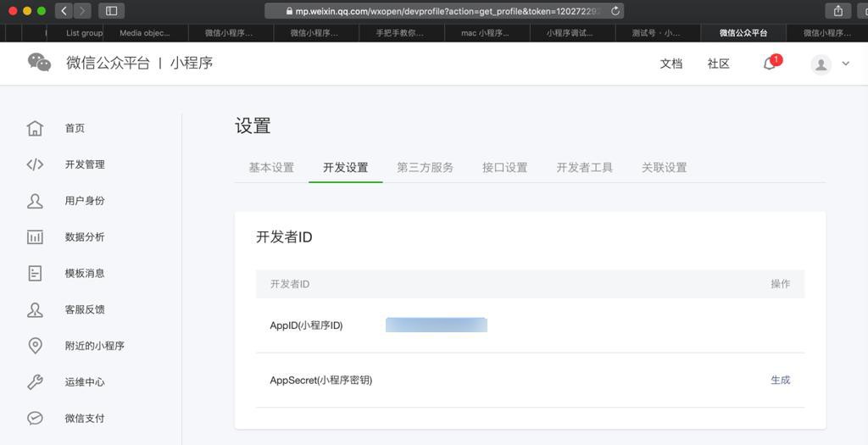Image resolution: width=868 pixels, height=445 pixels.
Task: Click the 设置 page heading
Action: (x=253, y=125)
